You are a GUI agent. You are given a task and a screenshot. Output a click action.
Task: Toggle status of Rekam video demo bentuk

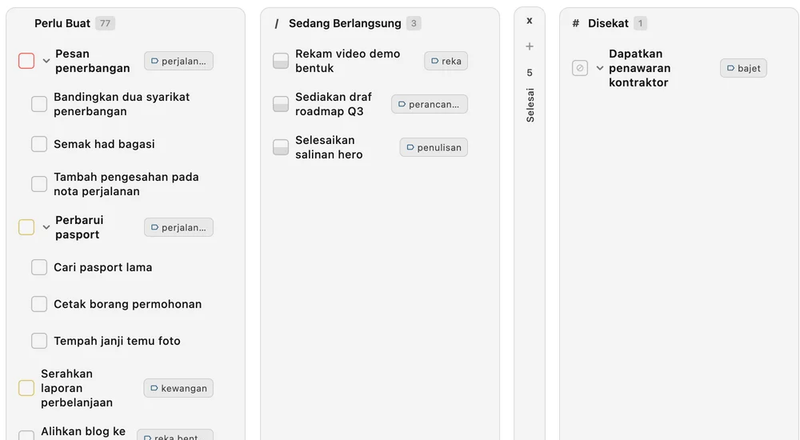pyautogui.click(x=281, y=61)
